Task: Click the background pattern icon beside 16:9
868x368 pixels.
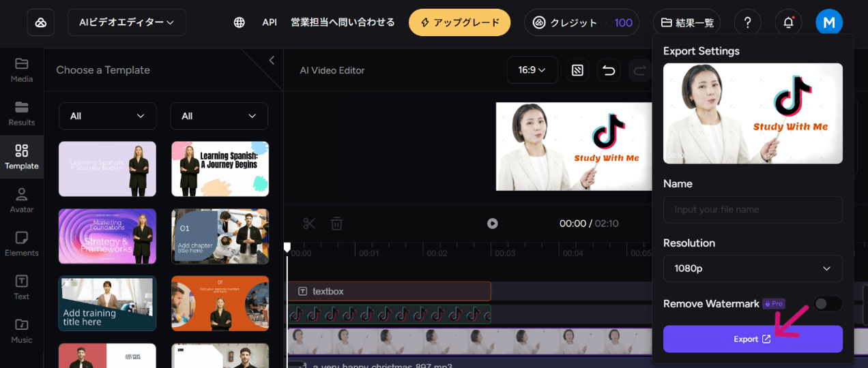Action: click(x=577, y=70)
